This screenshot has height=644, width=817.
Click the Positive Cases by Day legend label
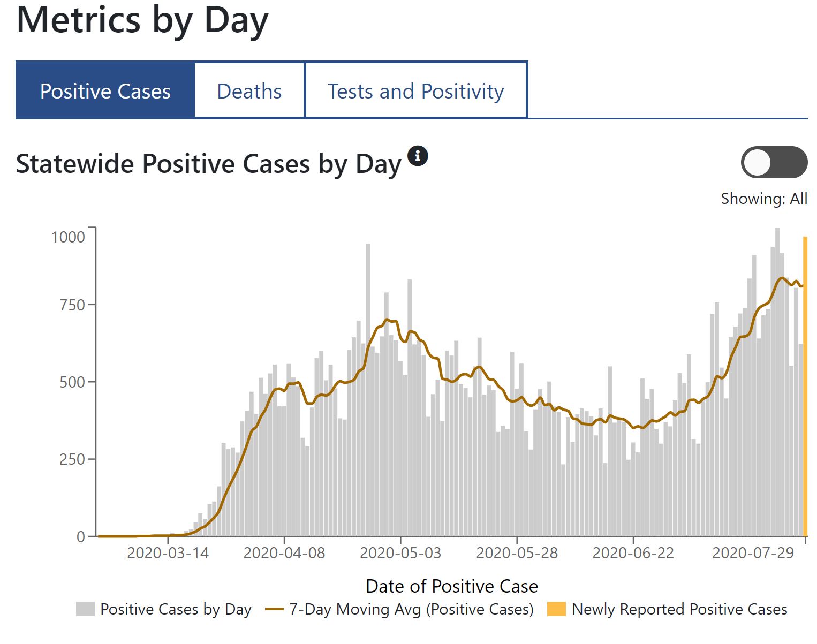[x=176, y=609]
